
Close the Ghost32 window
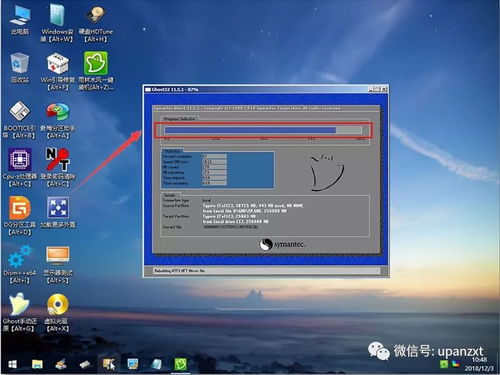[384, 89]
